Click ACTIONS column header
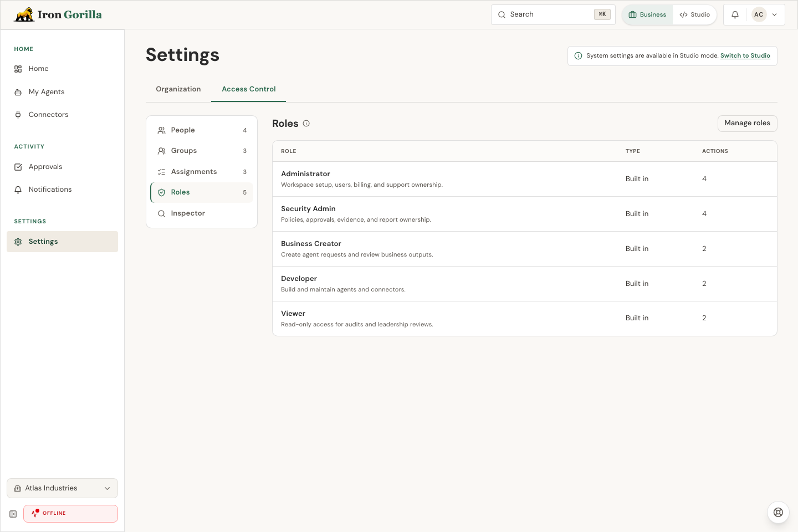The image size is (798, 532). coord(715,151)
